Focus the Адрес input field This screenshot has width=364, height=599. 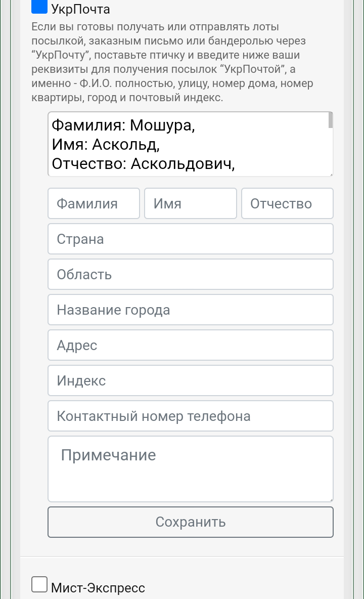(191, 346)
